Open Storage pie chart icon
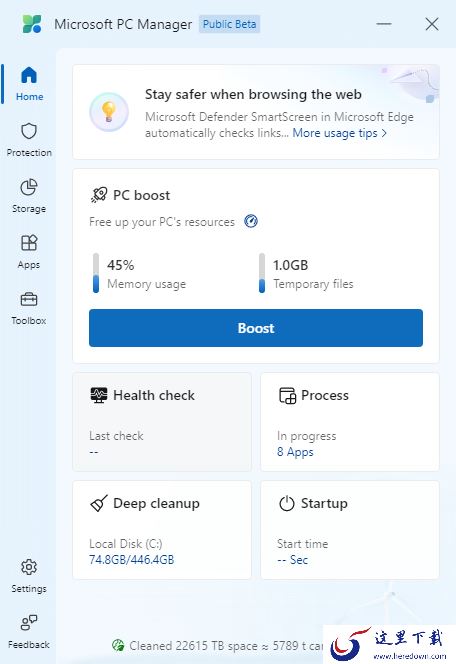This screenshot has height=664, width=456. point(29,187)
